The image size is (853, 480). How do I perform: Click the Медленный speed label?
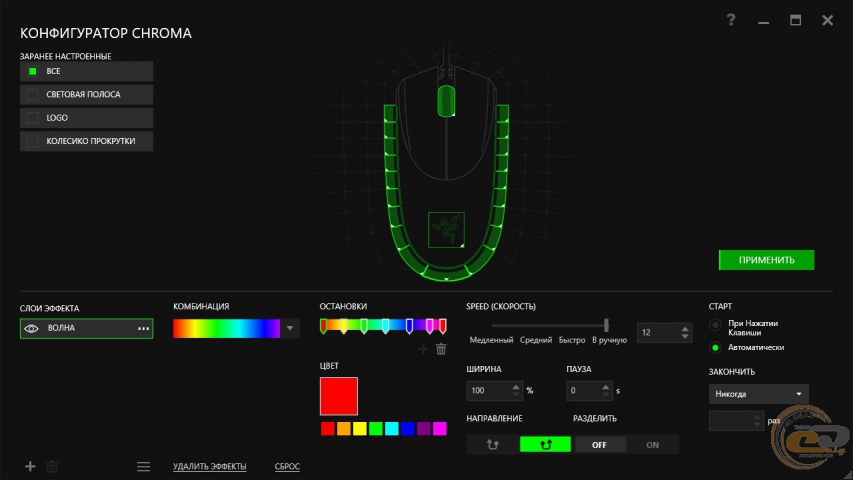[x=491, y=340]
